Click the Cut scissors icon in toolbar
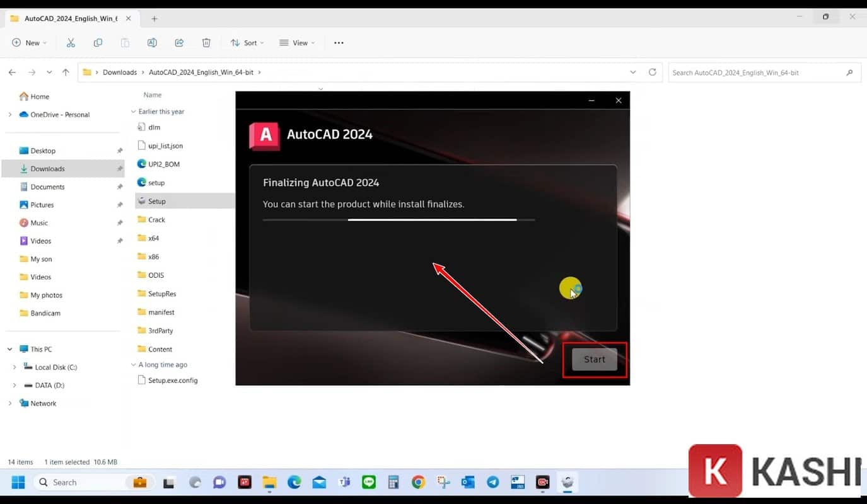This screenshot has width=867, height=504. coord(71,43)
